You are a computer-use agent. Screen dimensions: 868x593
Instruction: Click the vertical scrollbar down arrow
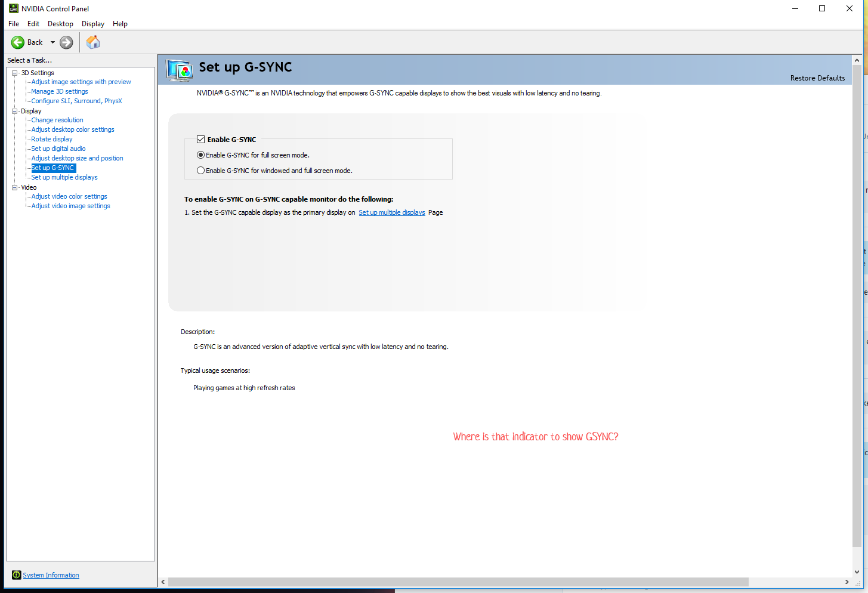(857, 572)
